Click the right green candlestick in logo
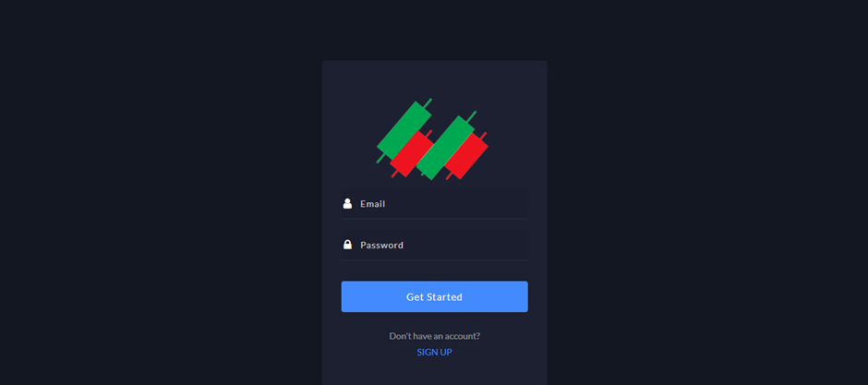 point(446,147)
